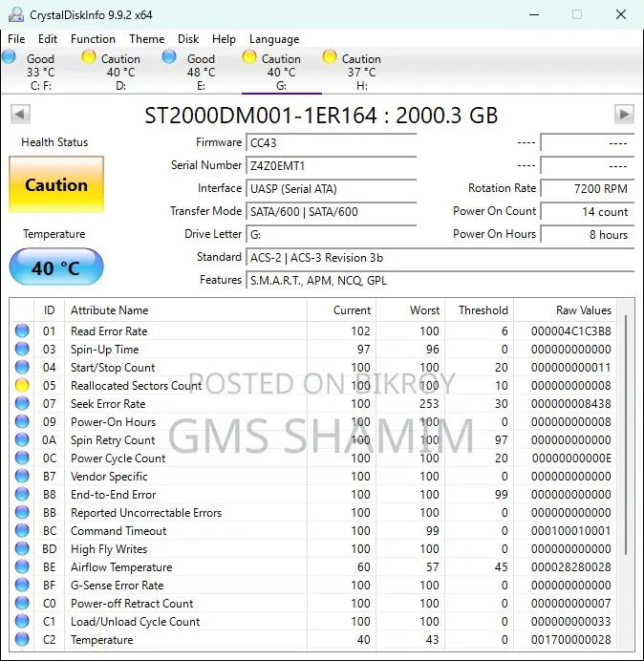
Task: Click the Drive Letter field G:
Action: [x=331, y=234]
